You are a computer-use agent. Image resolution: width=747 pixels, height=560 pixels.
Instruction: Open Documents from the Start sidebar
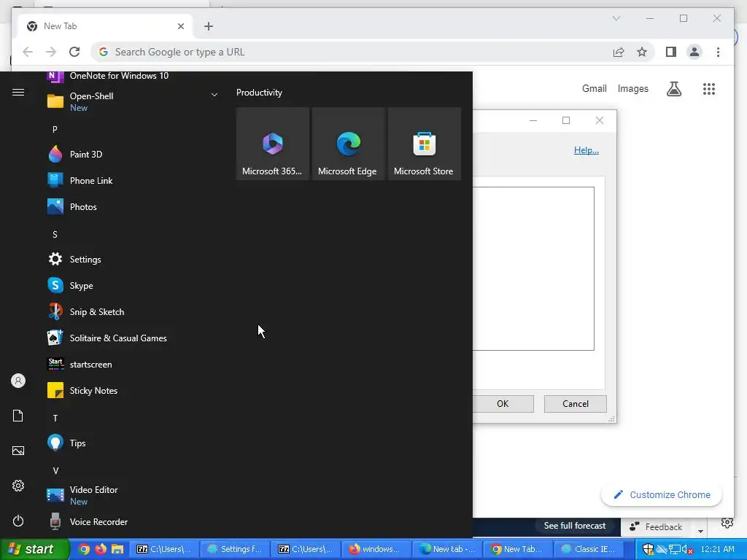[18, 416]
